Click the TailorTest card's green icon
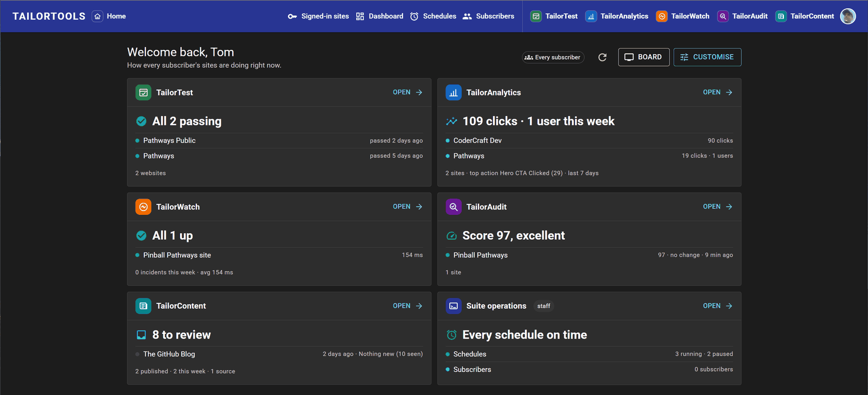 143,92
